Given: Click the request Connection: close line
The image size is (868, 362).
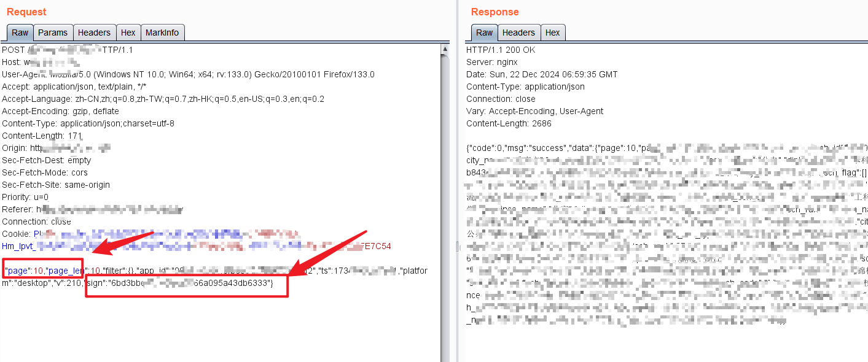Looking at the screenshot, I should pos(36,221).
